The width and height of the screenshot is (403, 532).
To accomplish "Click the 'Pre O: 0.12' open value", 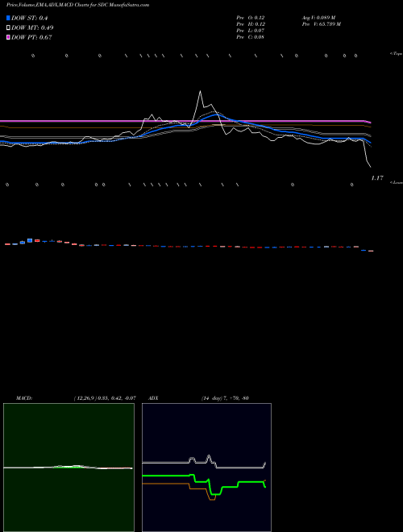I will [251, 18].
